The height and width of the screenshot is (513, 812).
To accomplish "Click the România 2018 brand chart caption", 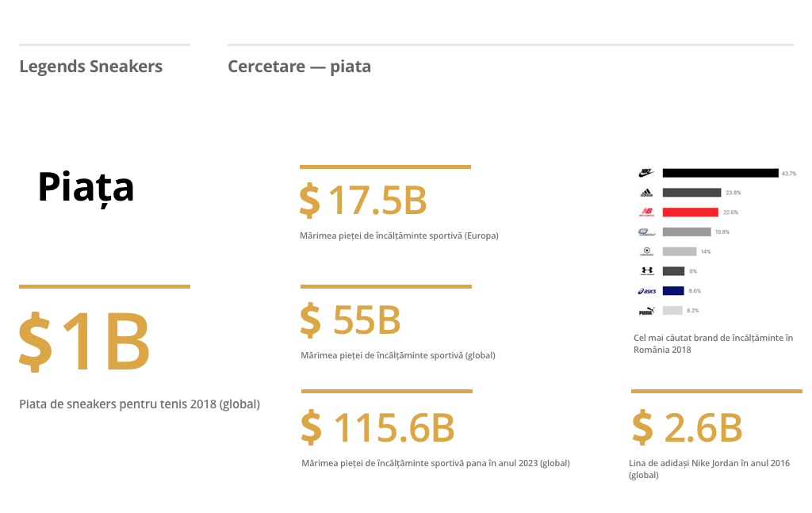I will (x=713, y=344).
